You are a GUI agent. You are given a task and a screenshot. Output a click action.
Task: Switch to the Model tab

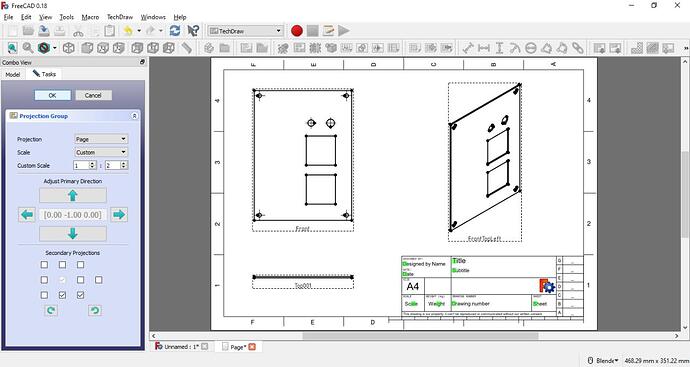coord(13,74)
